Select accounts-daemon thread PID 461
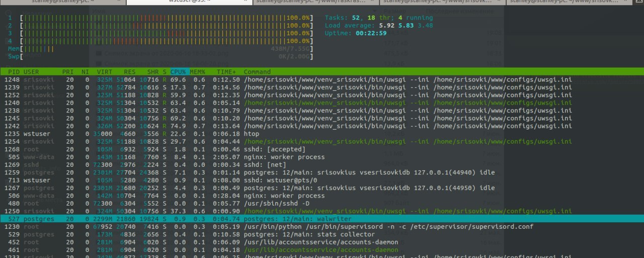 322,250
